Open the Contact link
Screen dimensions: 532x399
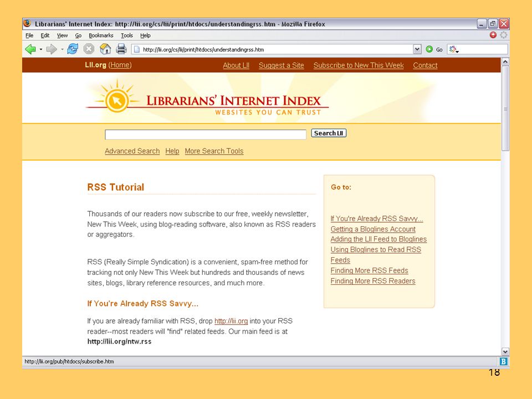pos(425,65)
